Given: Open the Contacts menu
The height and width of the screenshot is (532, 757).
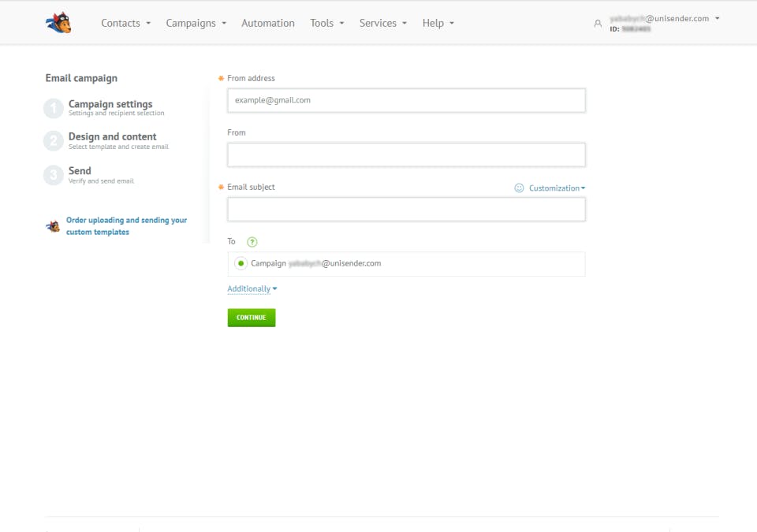Looking at the screenshot, I should [x=125, y=23].
